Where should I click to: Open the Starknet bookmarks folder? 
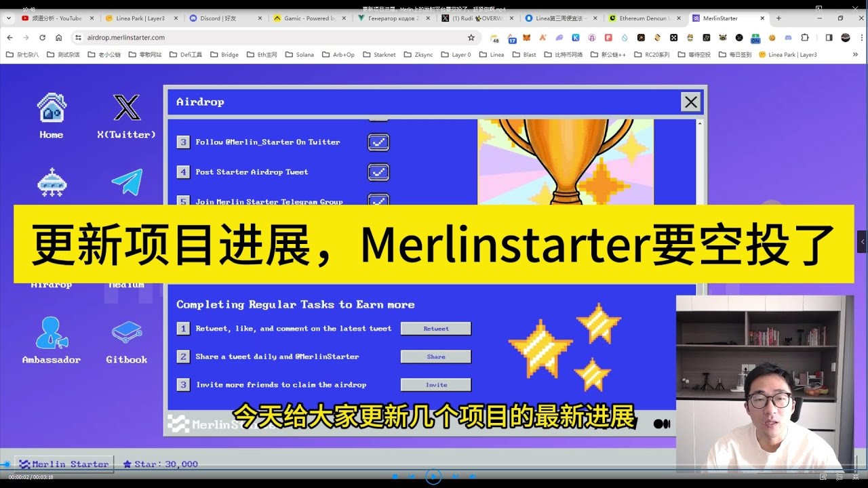(379, 54)
